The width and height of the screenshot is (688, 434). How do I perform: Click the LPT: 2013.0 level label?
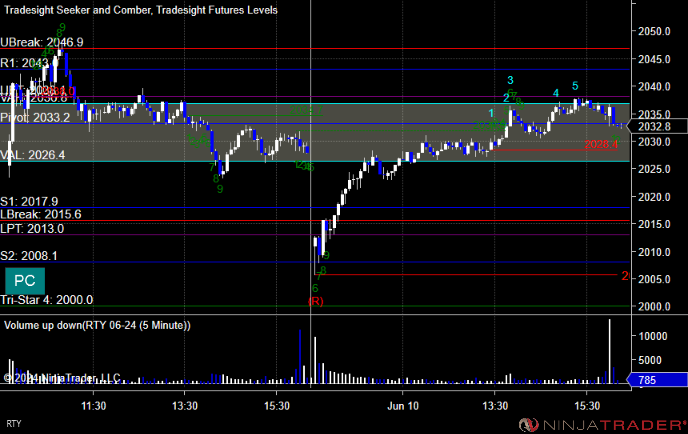coord(32,229)
